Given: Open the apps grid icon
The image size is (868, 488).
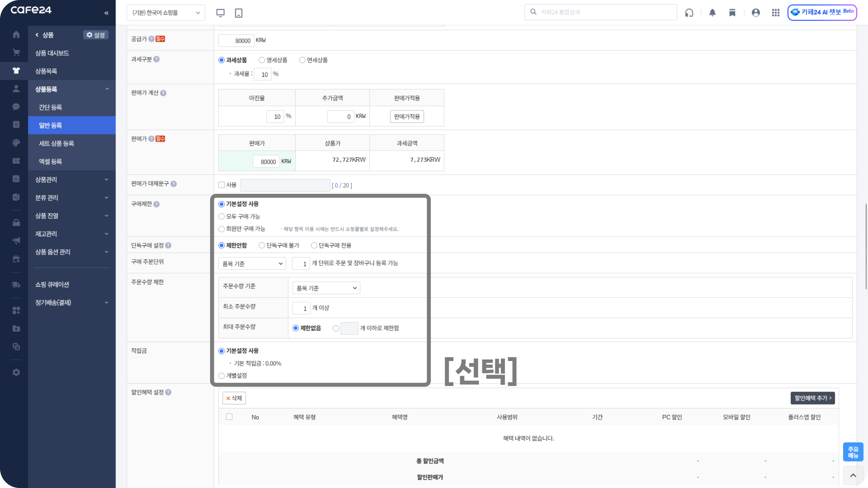Looking at the screenshot, I should pos(775,13).
